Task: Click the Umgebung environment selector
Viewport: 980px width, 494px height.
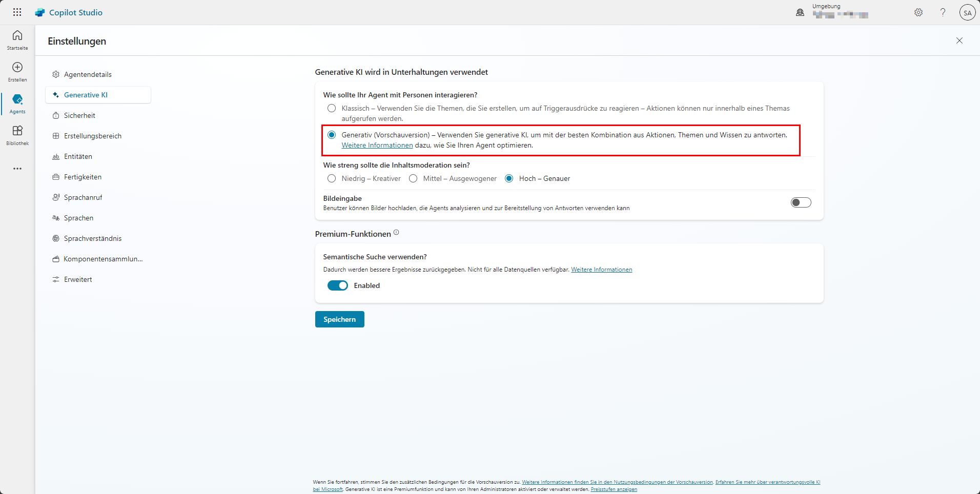Action: pos(840,12)
